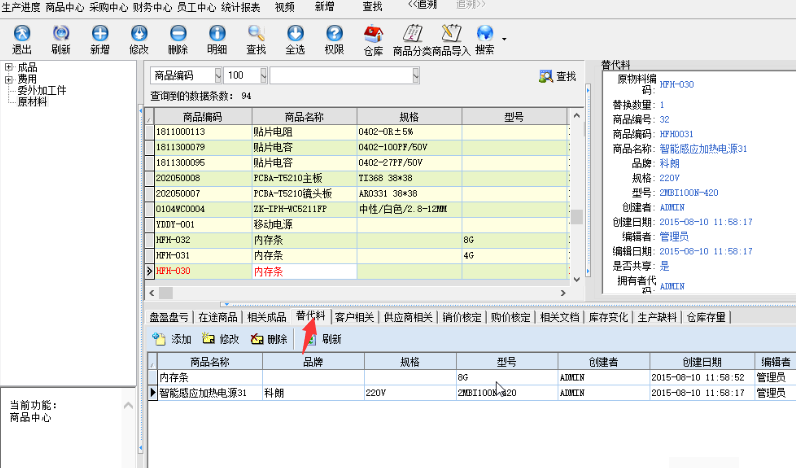The image size is (796, 468).
Task: Open the 仓库 warehouse toolbar icon
Action: point(374,41)
